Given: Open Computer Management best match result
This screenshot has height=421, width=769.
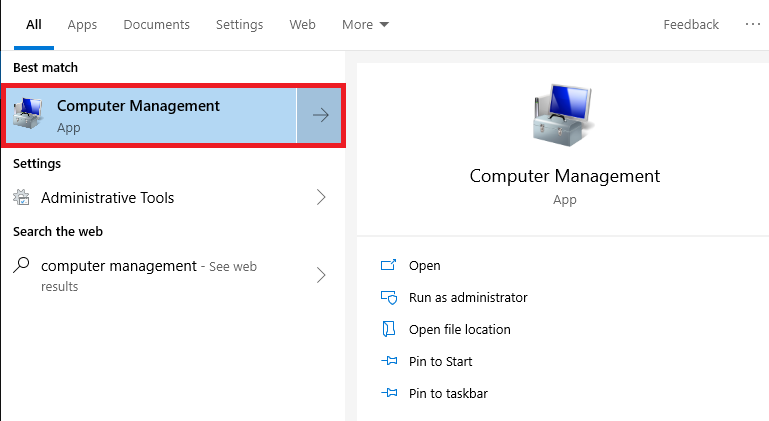Looking at the screenshot, I should (151, 115).
